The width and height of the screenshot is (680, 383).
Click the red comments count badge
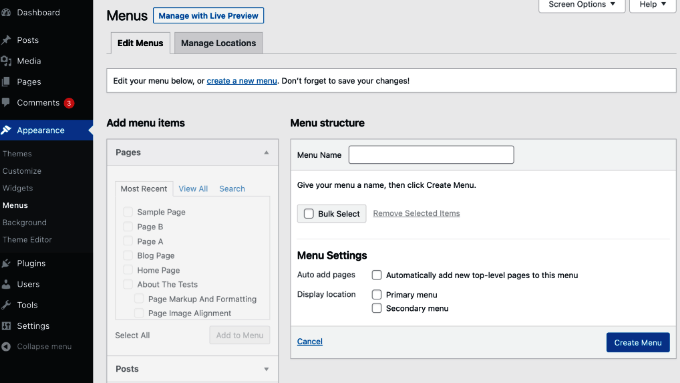point(69,103)
